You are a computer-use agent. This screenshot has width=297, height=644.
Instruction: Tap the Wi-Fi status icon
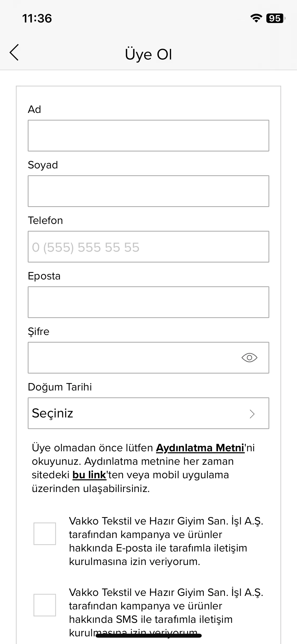(x=256, y=18)
